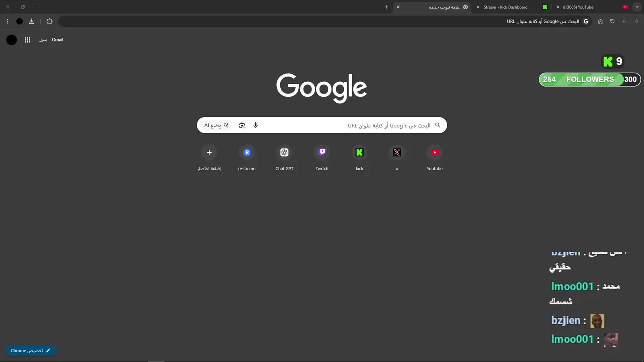Select the علامة تبويب جديدة tab
Viewport: 644px width, 362px height.
[x=433, y=7]
